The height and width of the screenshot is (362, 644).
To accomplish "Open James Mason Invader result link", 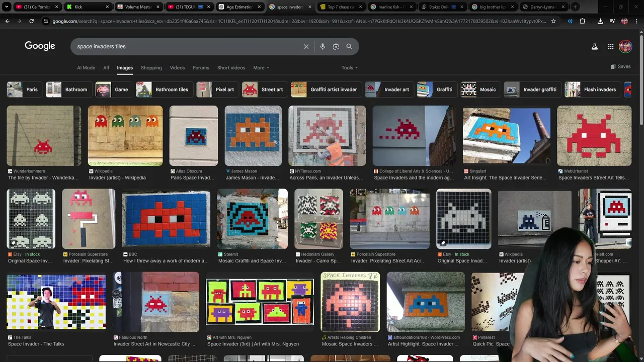I will (252, 177).
